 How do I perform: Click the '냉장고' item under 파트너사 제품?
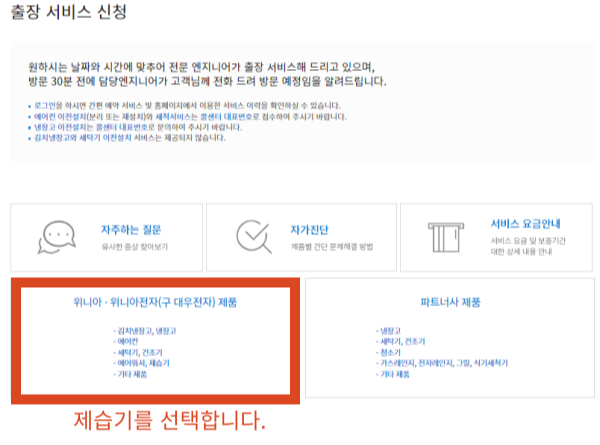[x=388, y=331]
